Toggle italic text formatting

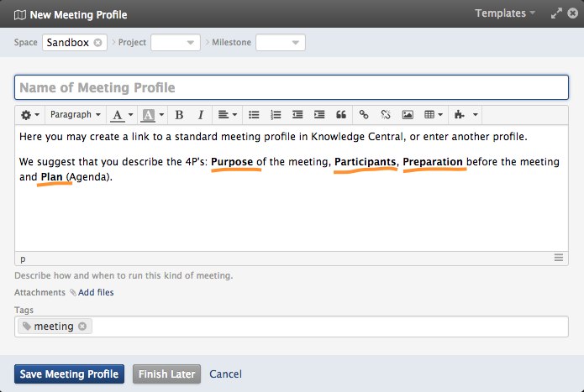[200, 114]
